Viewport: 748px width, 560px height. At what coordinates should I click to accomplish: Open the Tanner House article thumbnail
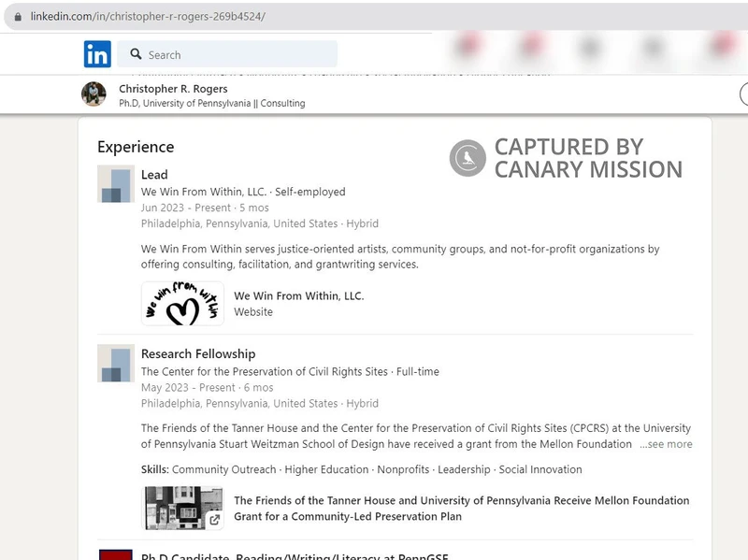click(182, 508)
